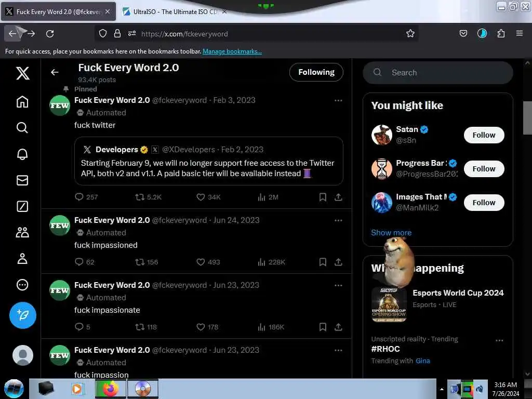
Task: Open UltraISO disc icon in taskbar
Action: tap(143, 389)
